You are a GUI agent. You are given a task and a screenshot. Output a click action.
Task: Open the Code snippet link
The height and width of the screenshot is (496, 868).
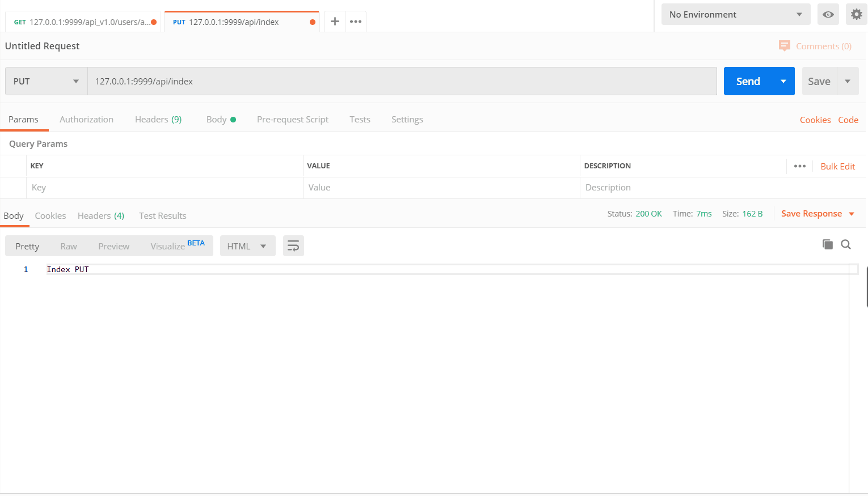(x=848, y=120)
